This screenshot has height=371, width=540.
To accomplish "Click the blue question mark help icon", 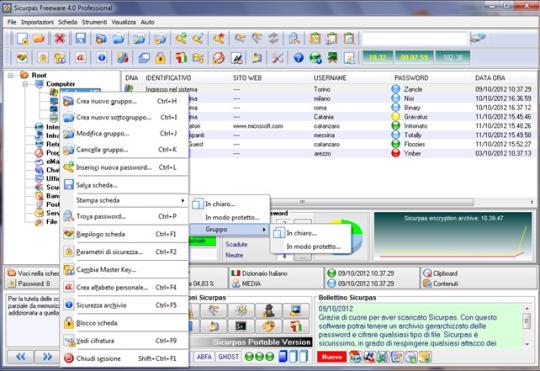I will click(x=299, y=58).
